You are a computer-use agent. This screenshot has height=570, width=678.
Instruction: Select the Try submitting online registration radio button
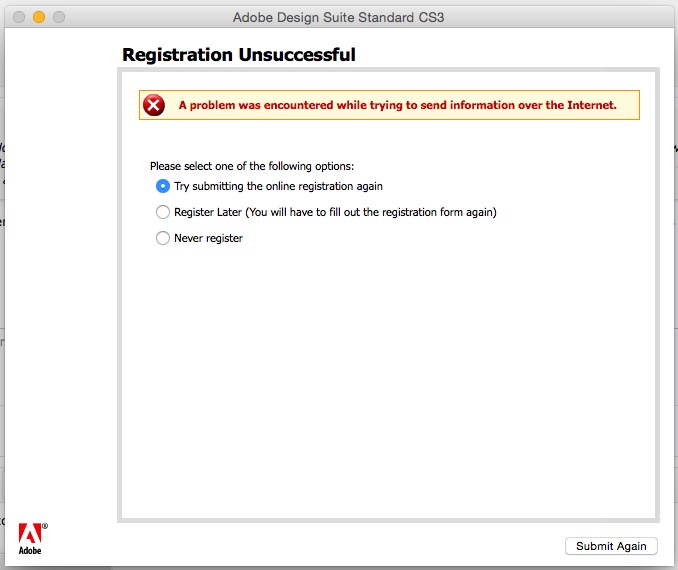(x=163, y=186)
